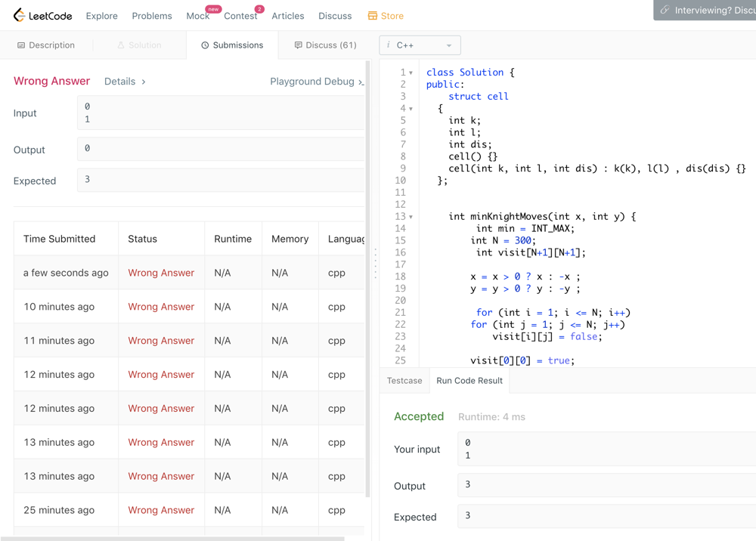The image size is (756, 541).
Task: Open the 10 minutes ago Wrong Answer submission
Action: coord(161,306)
